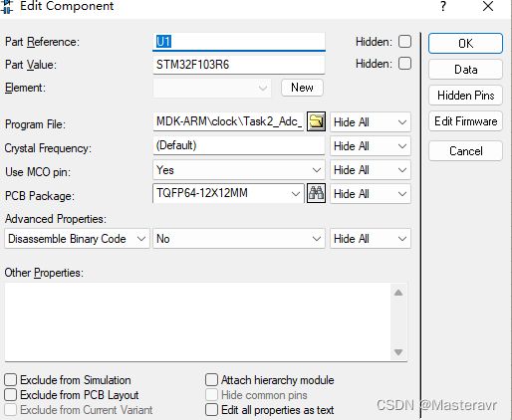This screenshot has width=512, height=420.
Task: Open the Disassemble Binary Code property dropdown
Action: pyautogui.click(x=77, y=239)
